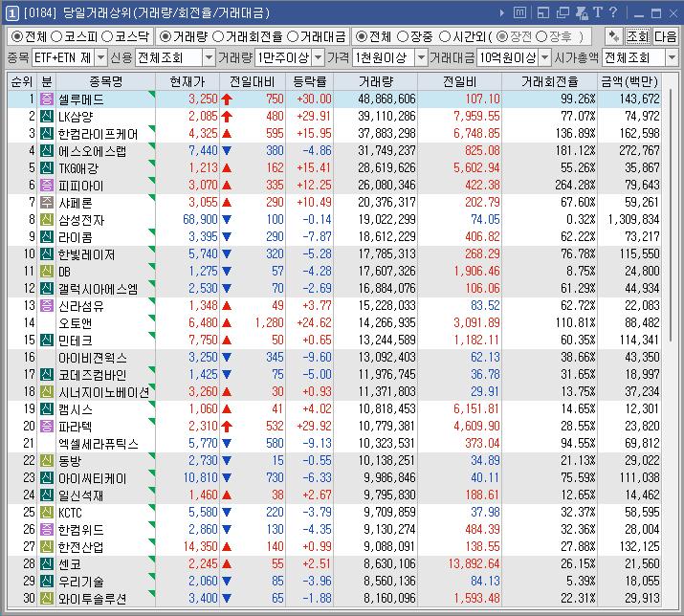Click the 거래회전율 value 264.28%
Screen dimensions: 684x616
pyautogui.click(x=575, y=185)
